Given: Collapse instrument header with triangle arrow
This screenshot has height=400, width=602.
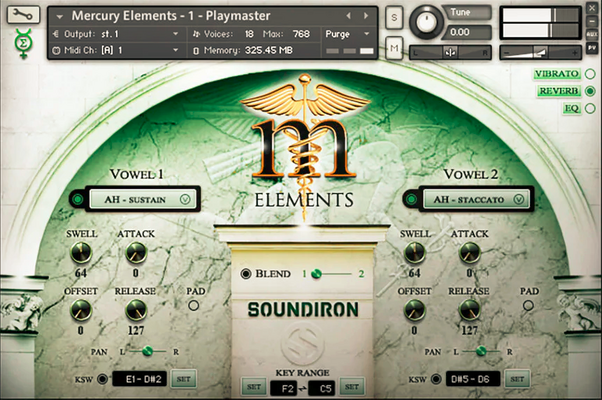Looking at the screenshot, I should coord(60,17).
